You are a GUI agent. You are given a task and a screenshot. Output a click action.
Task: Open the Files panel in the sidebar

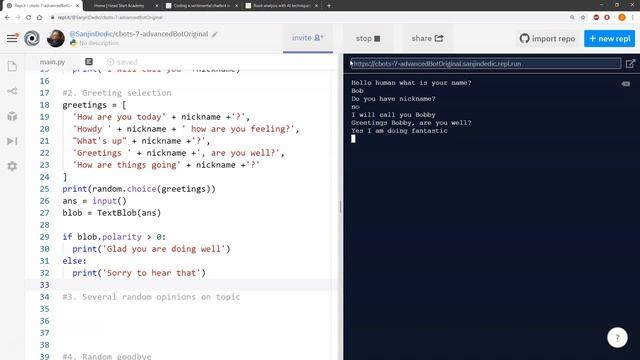pos(12,66)
